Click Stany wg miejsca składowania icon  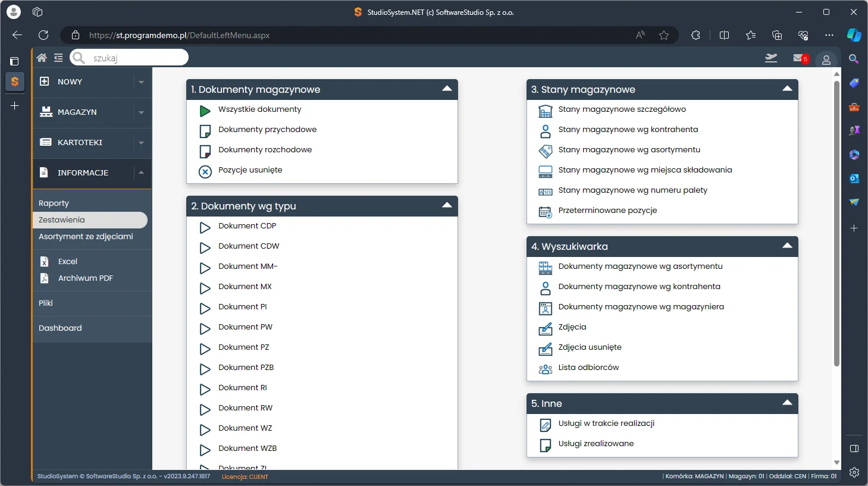click(x=545, y=171)
